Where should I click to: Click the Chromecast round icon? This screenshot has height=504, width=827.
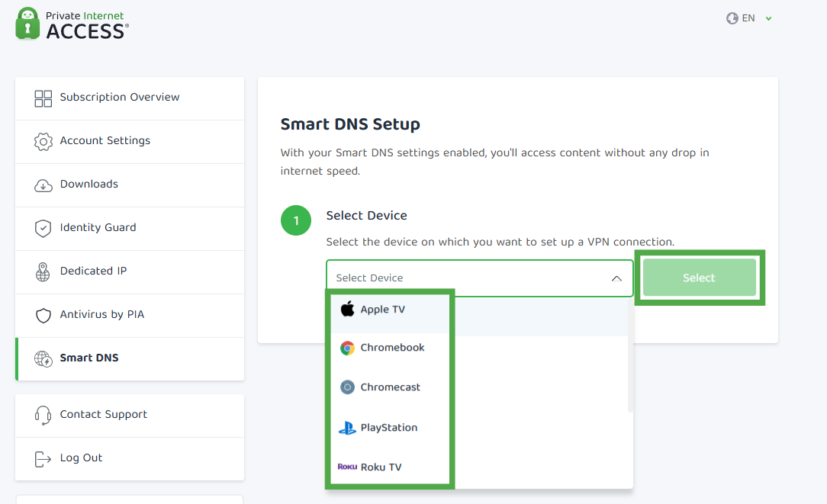[x=347, y=387]
